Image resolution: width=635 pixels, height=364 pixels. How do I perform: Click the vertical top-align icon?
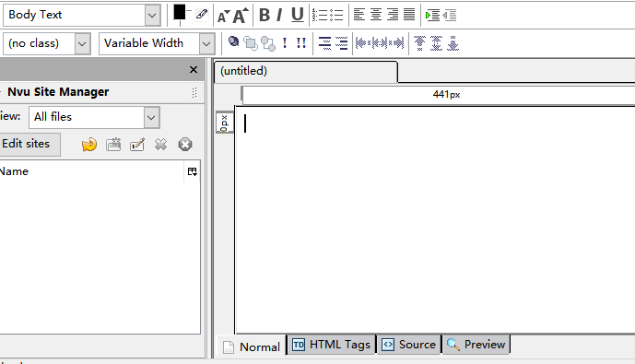click(x=419, y=43)
